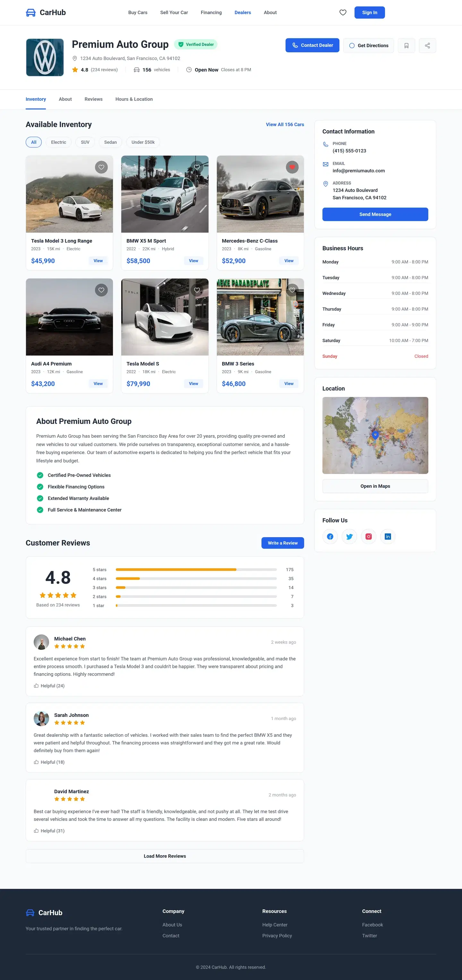Switch to the Inventory tab

[x=36, y=99]
